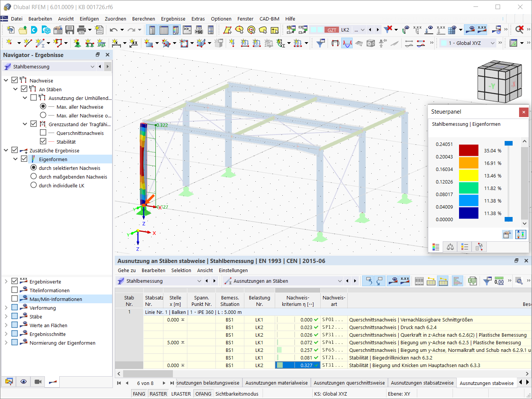Click the printer icon in the toolbar
532x399 pixels.
[x=81, y=30]
